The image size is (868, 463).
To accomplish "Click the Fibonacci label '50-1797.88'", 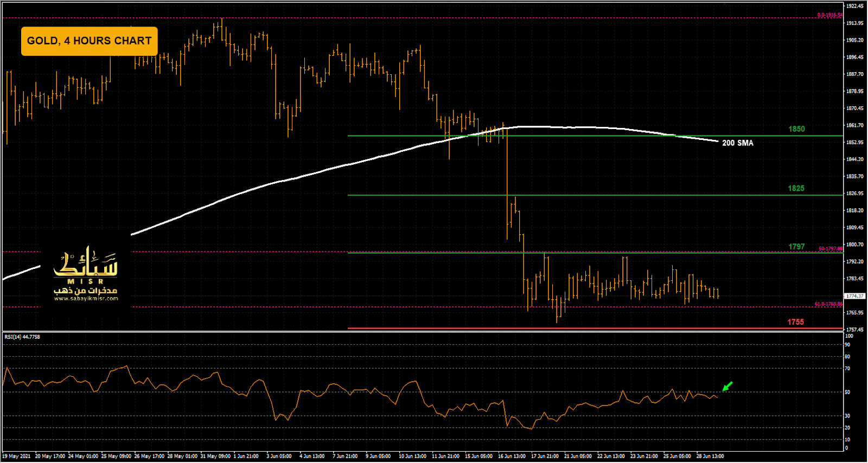I will coord(831,249).
